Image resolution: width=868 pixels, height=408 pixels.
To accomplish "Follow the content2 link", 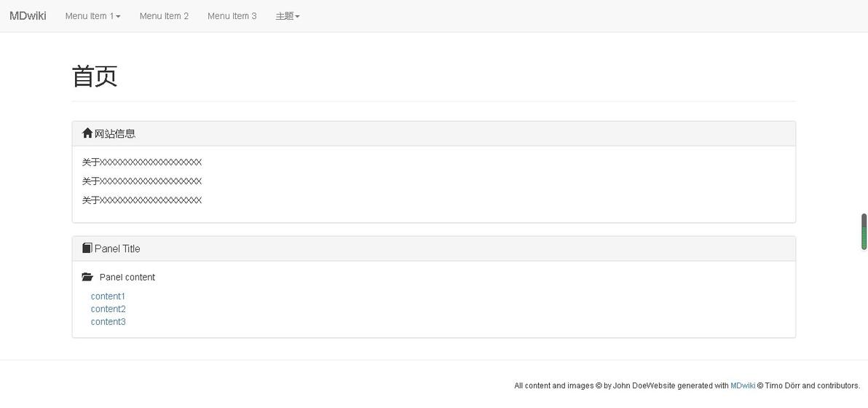I will 108,309.
